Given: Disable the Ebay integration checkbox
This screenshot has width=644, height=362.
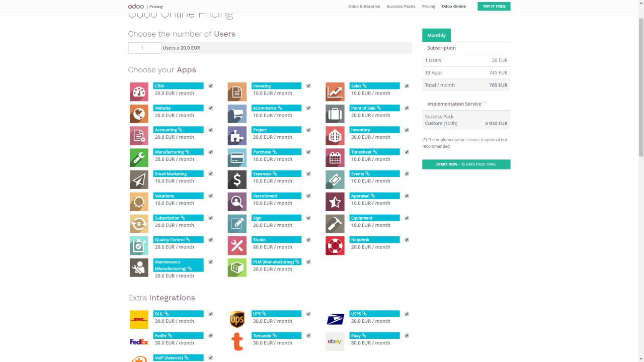Looking at the screenshot, I should pos(407,336).
